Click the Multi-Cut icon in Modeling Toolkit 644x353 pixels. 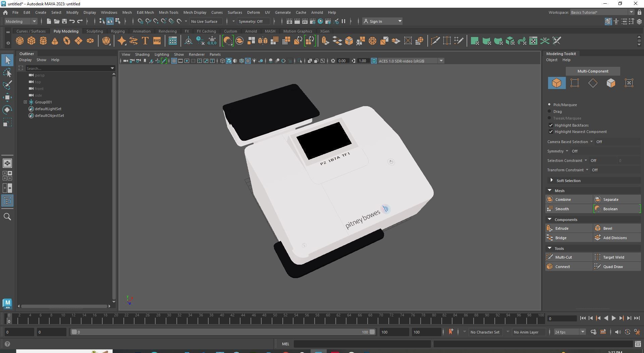pyautogui.click(x=550, y=257)
